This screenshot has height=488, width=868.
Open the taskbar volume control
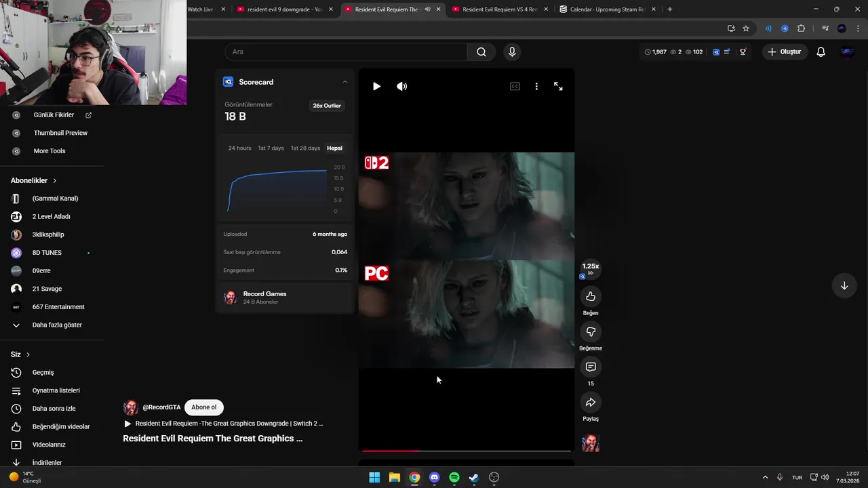(825, 477)
